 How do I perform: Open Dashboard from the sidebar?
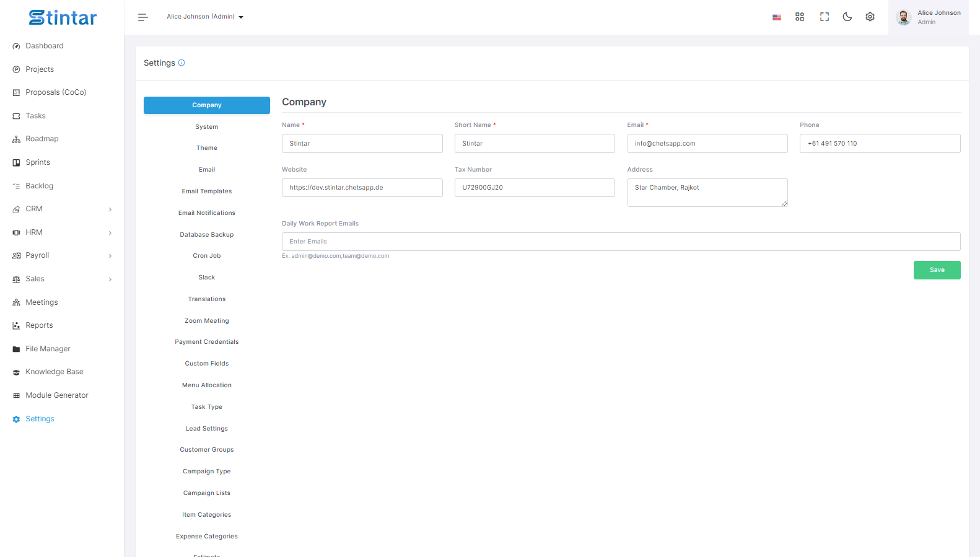point(44,46)
